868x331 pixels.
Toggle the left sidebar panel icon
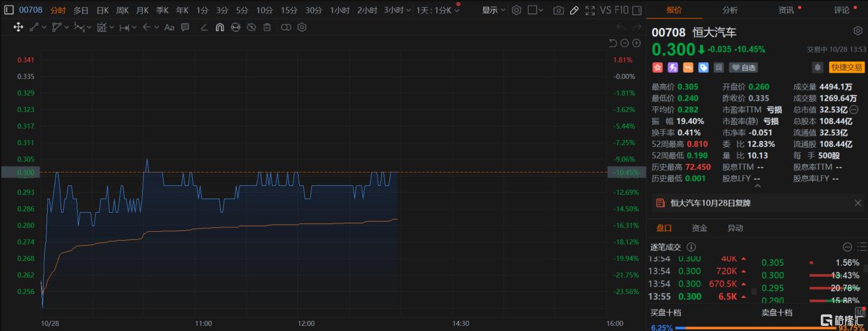click(x=9, y=10)
